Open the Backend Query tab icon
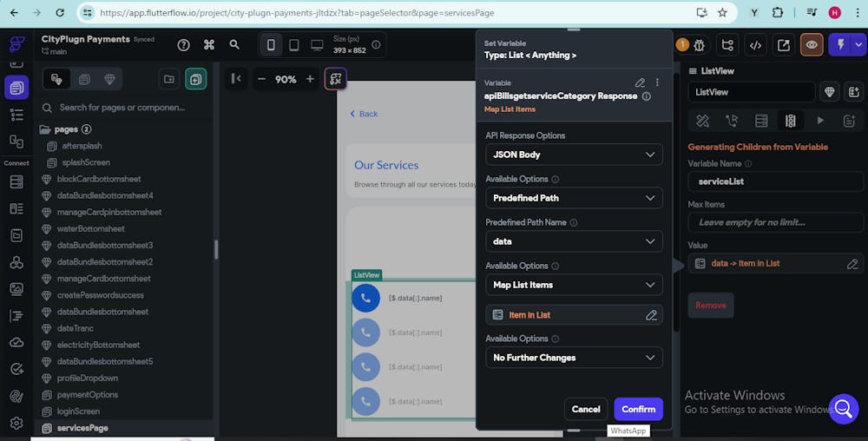Screen dimensions: 868x441 761,121
